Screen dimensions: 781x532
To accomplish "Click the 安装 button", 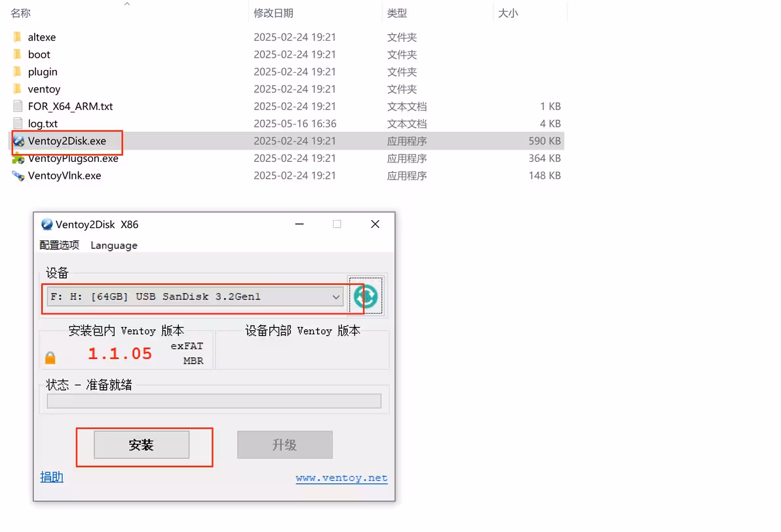I will coord(142,445).
